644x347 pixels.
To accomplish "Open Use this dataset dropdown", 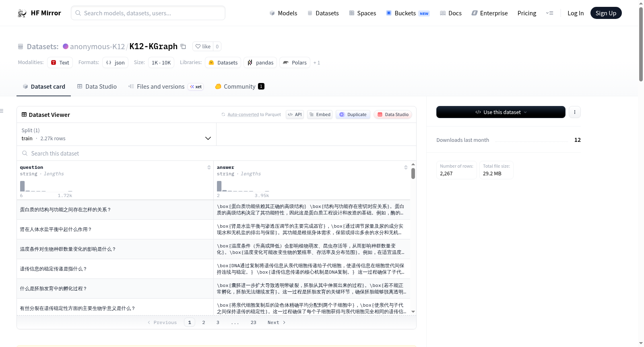I will pos(501,112).
